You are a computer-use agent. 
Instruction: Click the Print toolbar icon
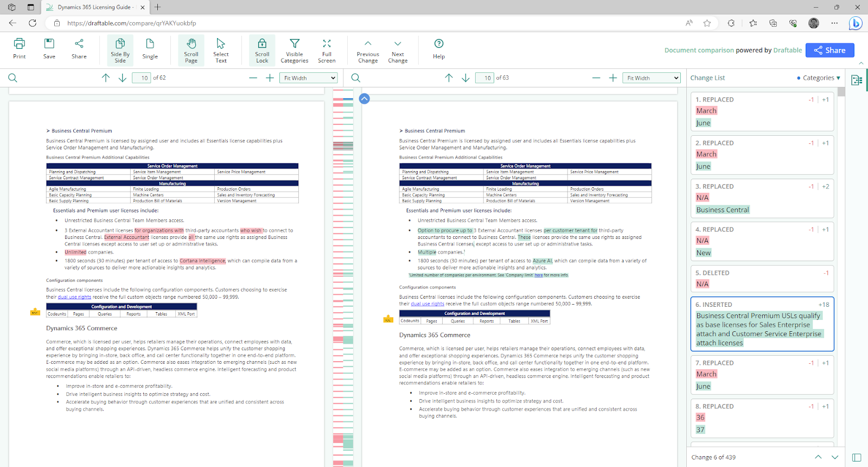[20, 49]
